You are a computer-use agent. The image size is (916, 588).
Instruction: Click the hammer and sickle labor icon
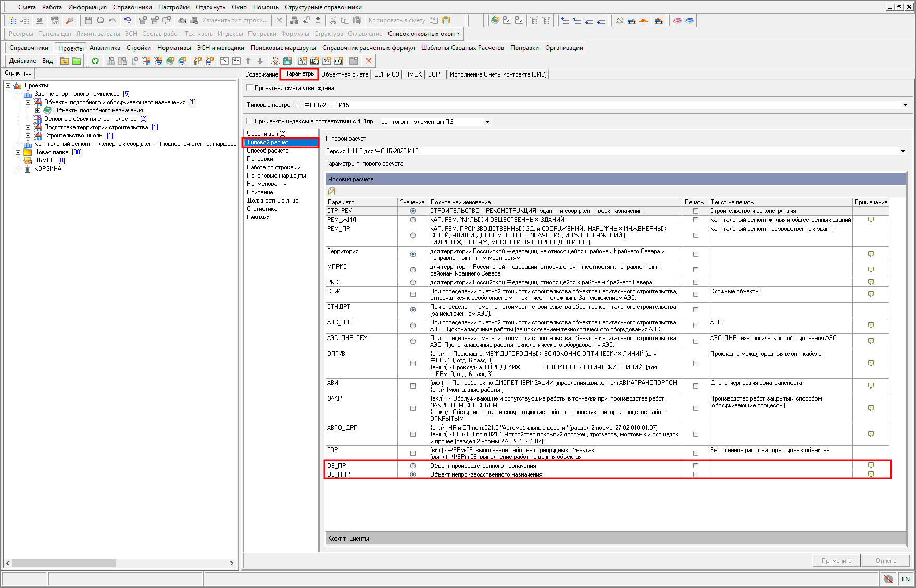tap(619, 20)
